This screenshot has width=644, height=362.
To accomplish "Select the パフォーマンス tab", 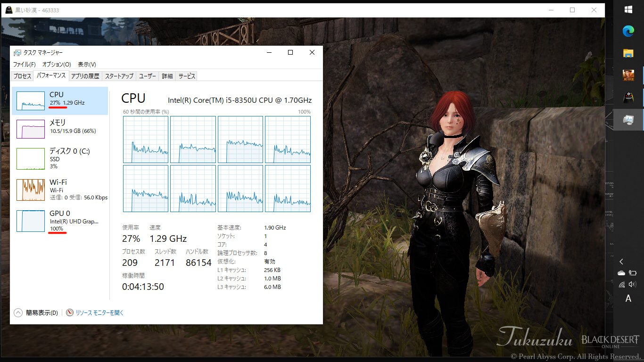I will point(51,75).
